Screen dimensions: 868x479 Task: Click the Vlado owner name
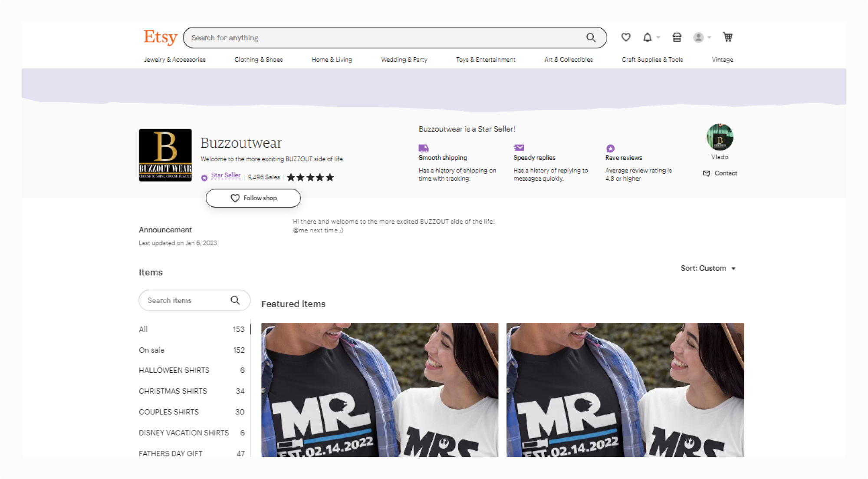tap(720, 157)
